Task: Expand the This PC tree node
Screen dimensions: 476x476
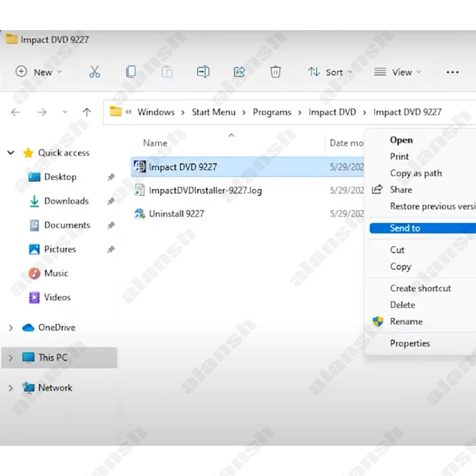Action: click(11, 358)
